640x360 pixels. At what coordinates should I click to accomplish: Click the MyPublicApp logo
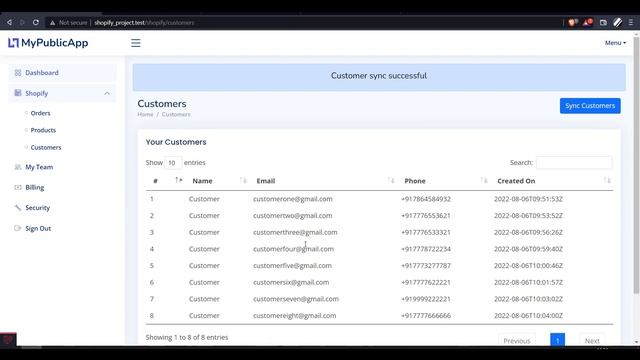48,43
